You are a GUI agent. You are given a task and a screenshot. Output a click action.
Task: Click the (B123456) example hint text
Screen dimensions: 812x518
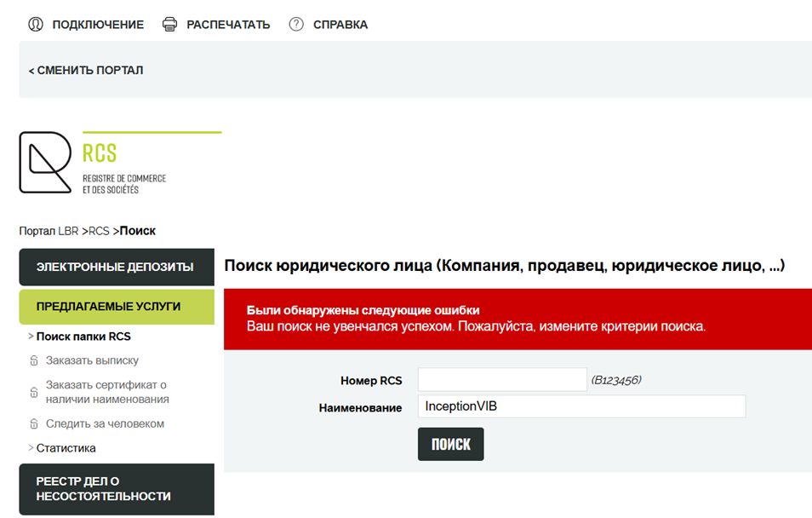[x=616, y=380]
